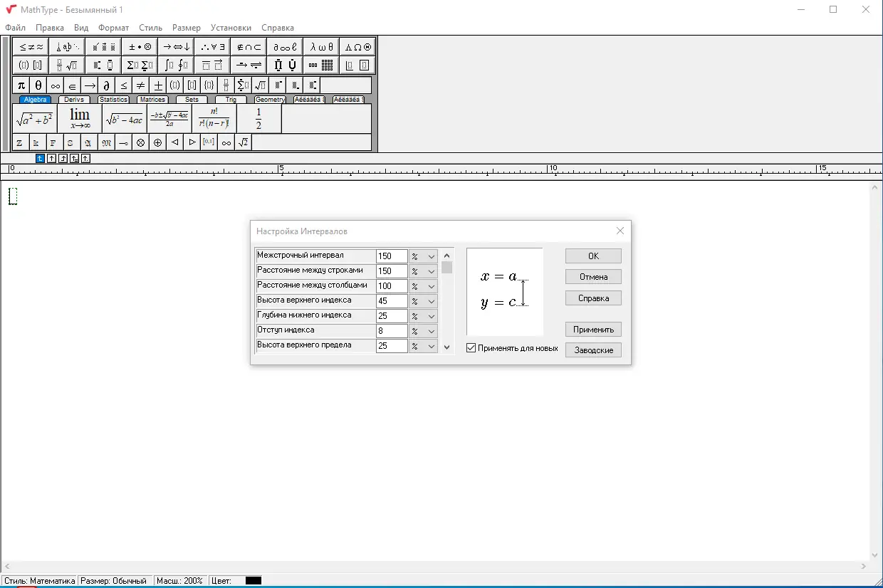The width and height of the screenshot is (883, 588).
Task: Insert the limit x→∞ expression
Action: coord(80,119)
